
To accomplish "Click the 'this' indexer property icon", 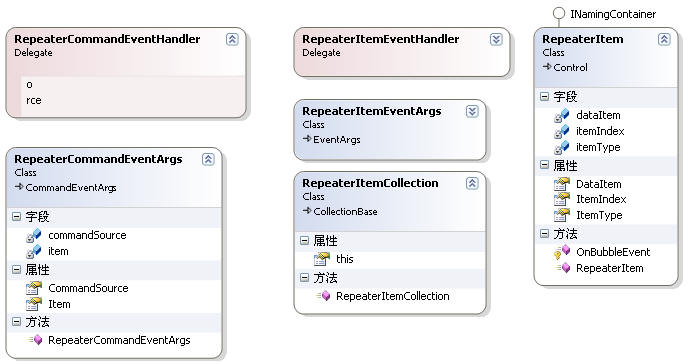I will [x=322, y=259].
